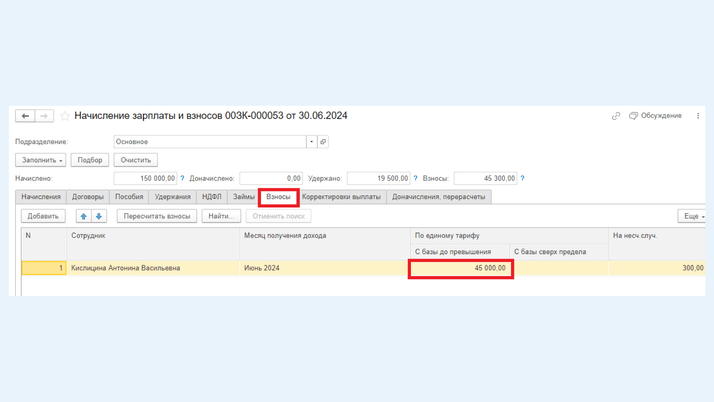Open the Обсуждение discussion panel

tap(655, 116)
